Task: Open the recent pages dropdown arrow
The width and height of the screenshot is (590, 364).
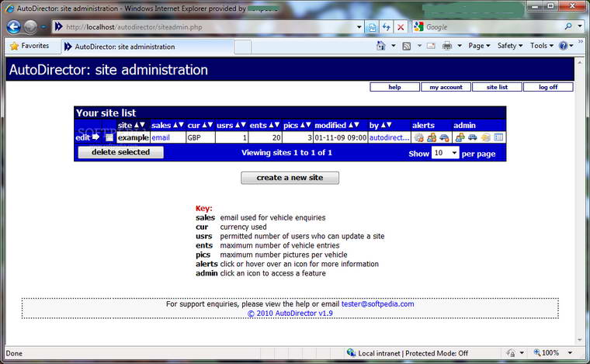Action: coord(43,27)
